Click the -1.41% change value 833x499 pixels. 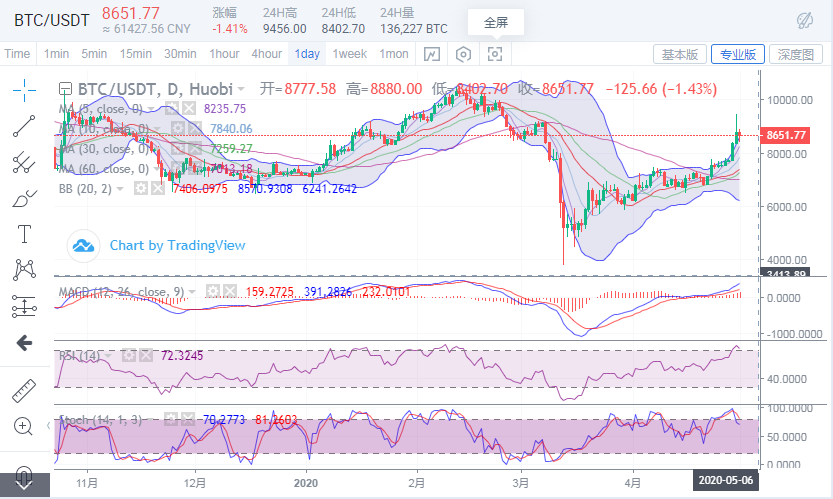(x=230, y=29)
